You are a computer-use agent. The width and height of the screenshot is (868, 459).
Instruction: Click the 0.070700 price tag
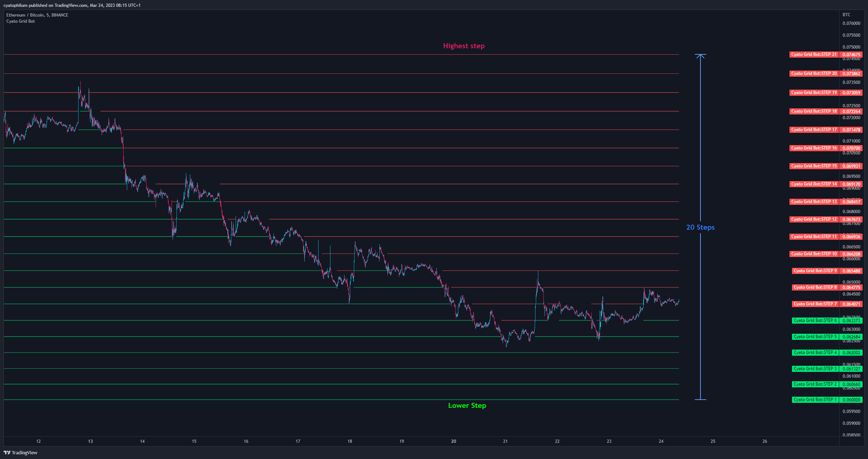851,148
